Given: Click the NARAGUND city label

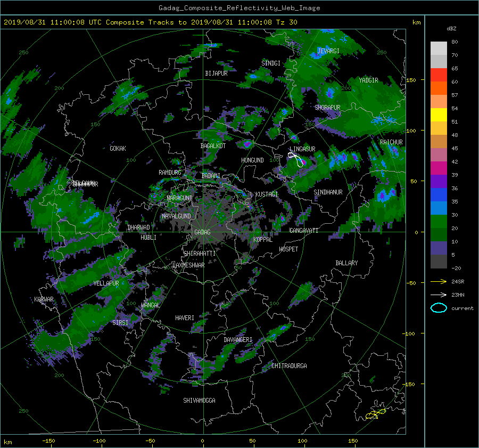Looking at the screenshot, I should tap(180, 198).
